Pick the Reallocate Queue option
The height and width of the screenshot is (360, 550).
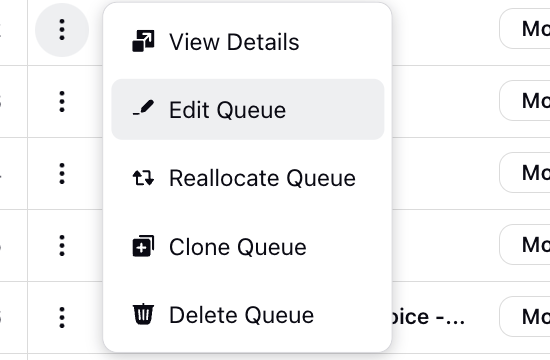pos(248,178)
